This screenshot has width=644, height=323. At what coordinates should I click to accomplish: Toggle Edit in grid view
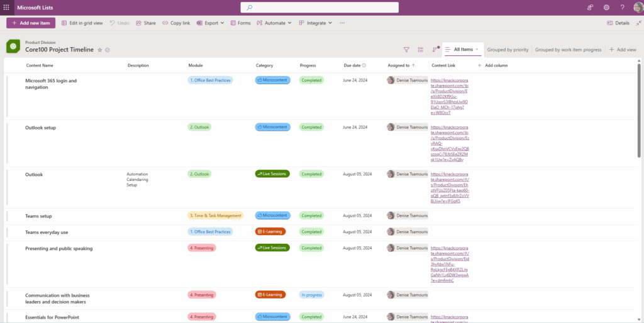coord(82,23)
